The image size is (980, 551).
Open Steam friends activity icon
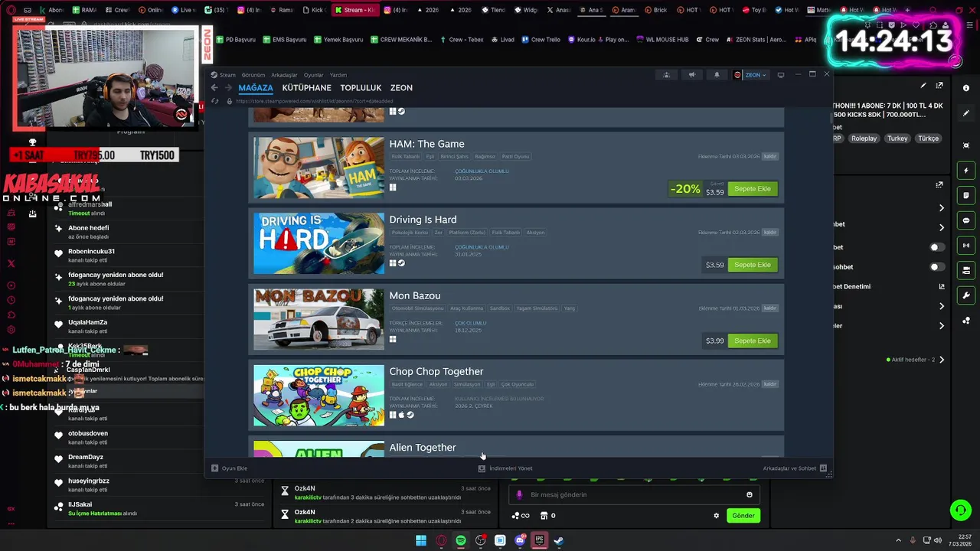pos(666,75)
